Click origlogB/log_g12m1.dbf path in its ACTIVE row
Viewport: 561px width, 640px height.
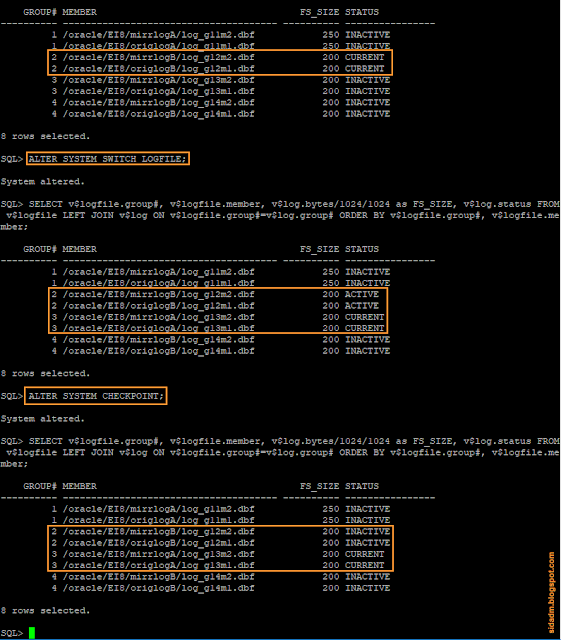[158, 306]
